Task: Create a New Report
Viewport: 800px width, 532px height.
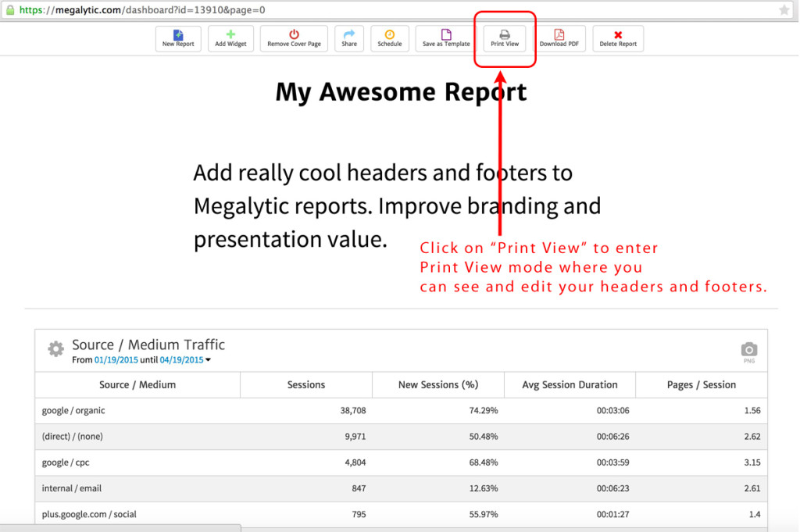Action: pyautogui.click(x=177, y=37)
